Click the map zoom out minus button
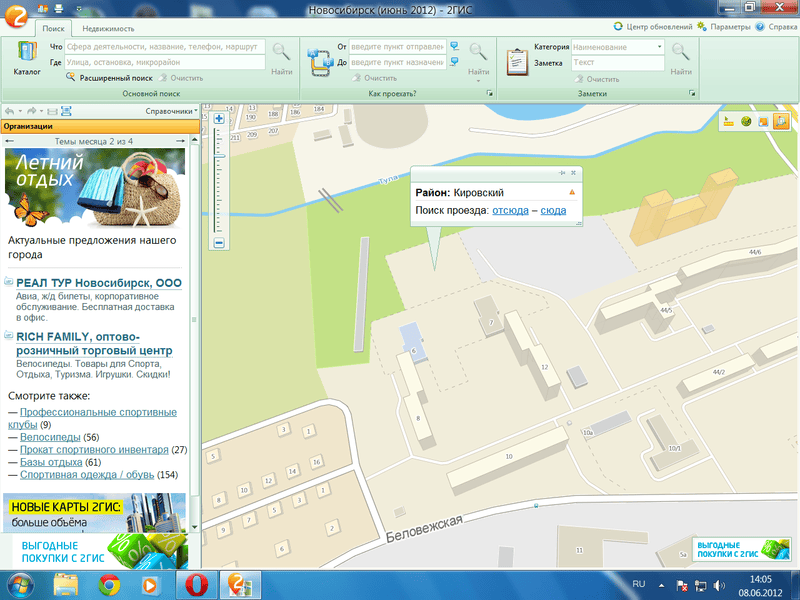800x600 pixels. pyautogui.click(x=219, y=243)
